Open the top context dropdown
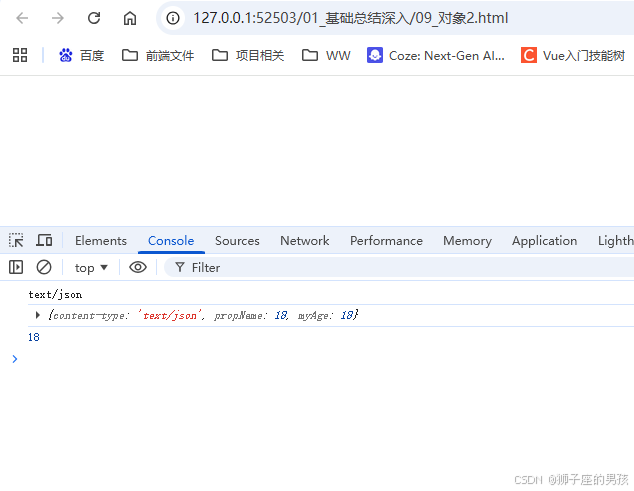Image resolution: width=634 pixels, height=491 pixels. pos(91,268)
